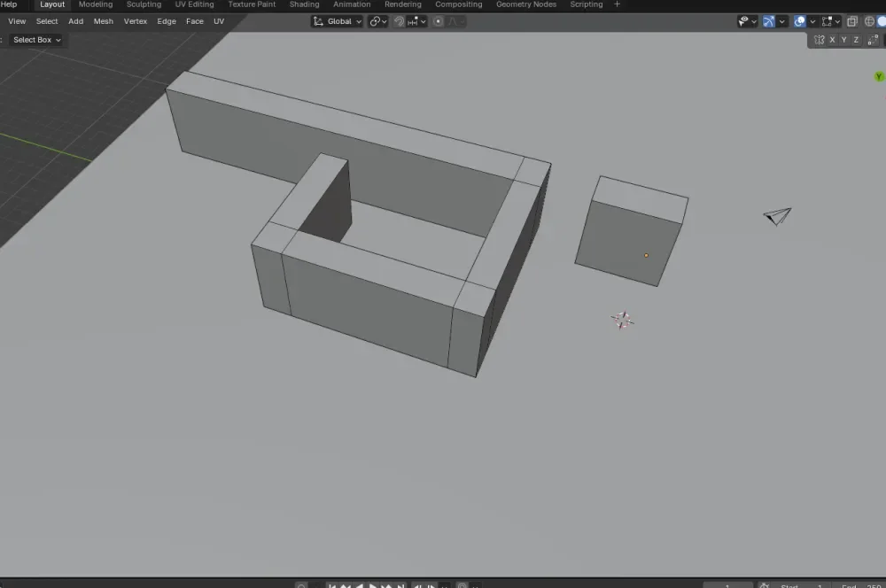Click green Y axis navigation gizmo

pos(879,76)
